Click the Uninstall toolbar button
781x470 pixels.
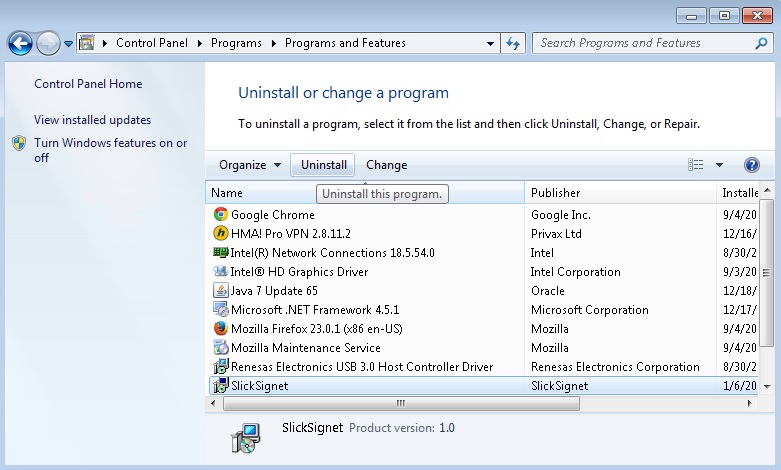[x=323, y=165]
